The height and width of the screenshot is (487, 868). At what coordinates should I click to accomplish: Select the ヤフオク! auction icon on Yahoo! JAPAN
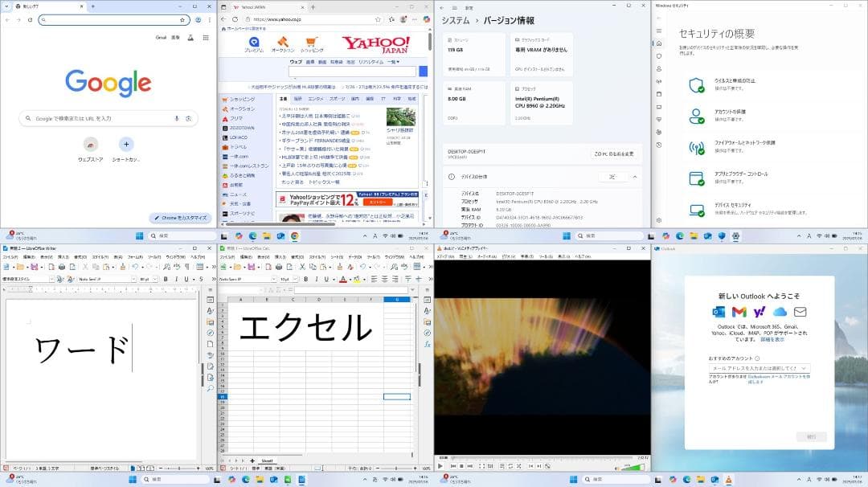[x=283, y=42]
